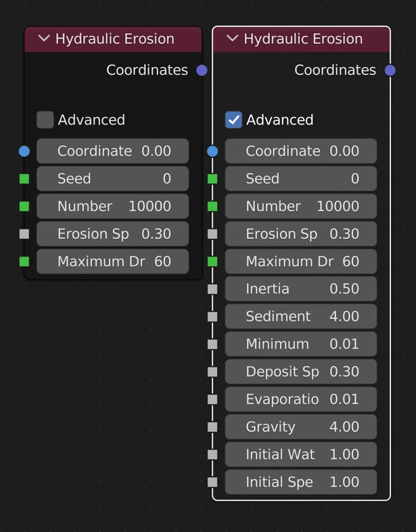Enable Advanced checkbox on the left node
Screen dimensions: 416x532
(45, 120)
